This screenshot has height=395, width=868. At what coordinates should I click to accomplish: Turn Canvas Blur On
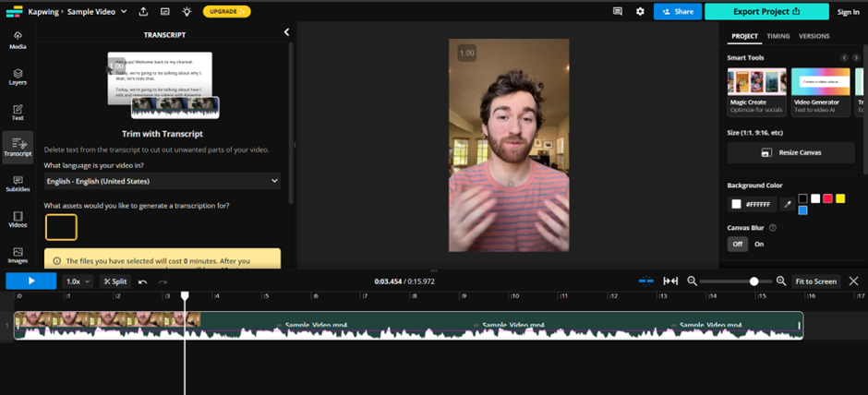pyautogui.click(x=759, y=244)
